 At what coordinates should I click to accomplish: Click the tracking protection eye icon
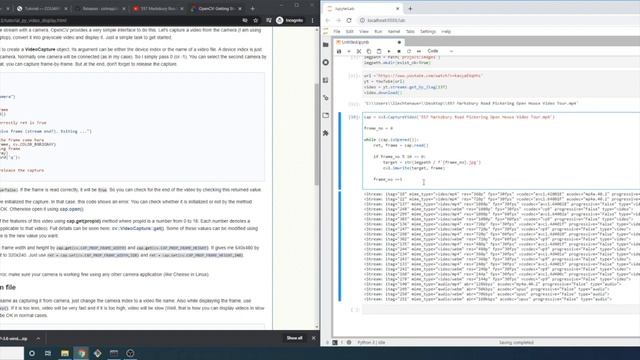(245, 20)
